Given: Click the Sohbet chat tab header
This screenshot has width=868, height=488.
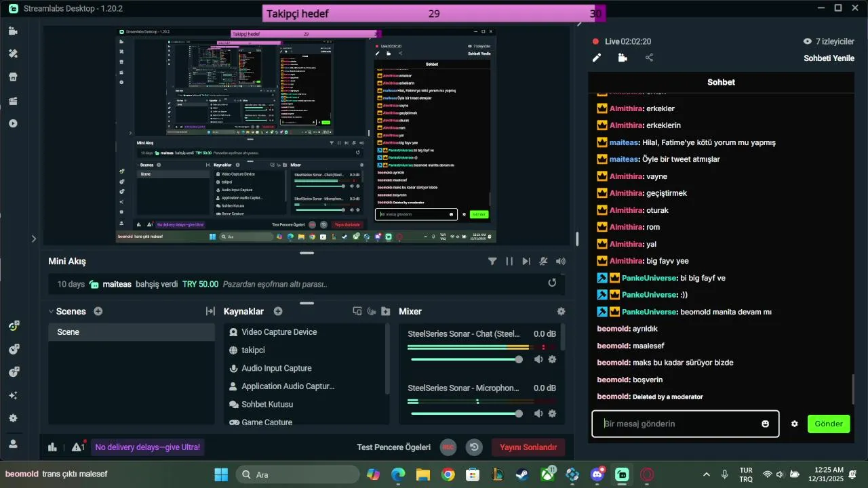Looking at the screenshot, I should [x=721, y=82].
